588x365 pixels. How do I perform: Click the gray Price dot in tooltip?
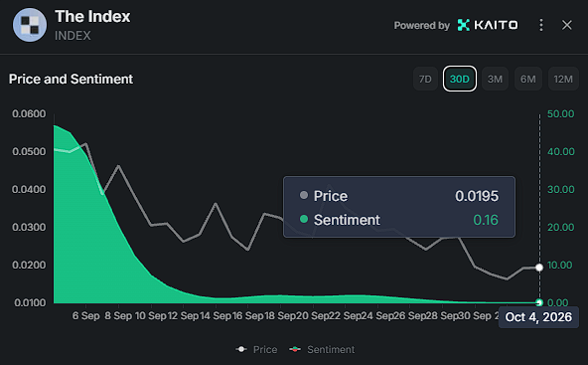click(x=304, y=195)
